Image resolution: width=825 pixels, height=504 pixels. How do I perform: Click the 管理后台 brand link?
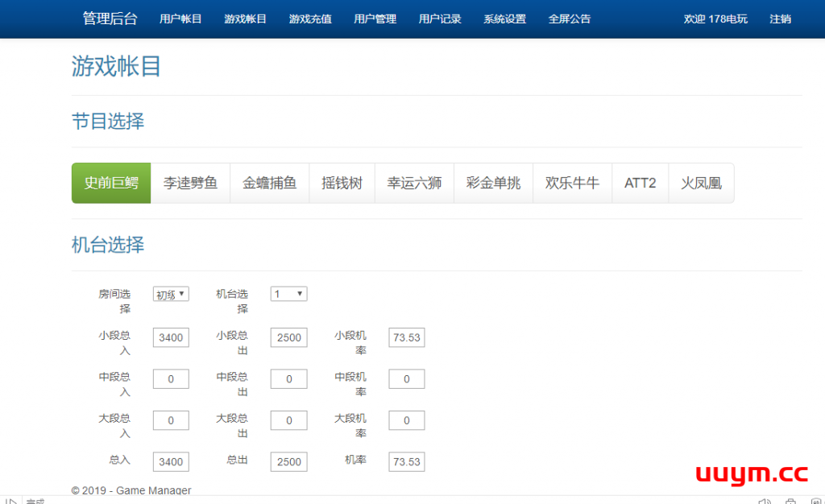coord(110,19)
